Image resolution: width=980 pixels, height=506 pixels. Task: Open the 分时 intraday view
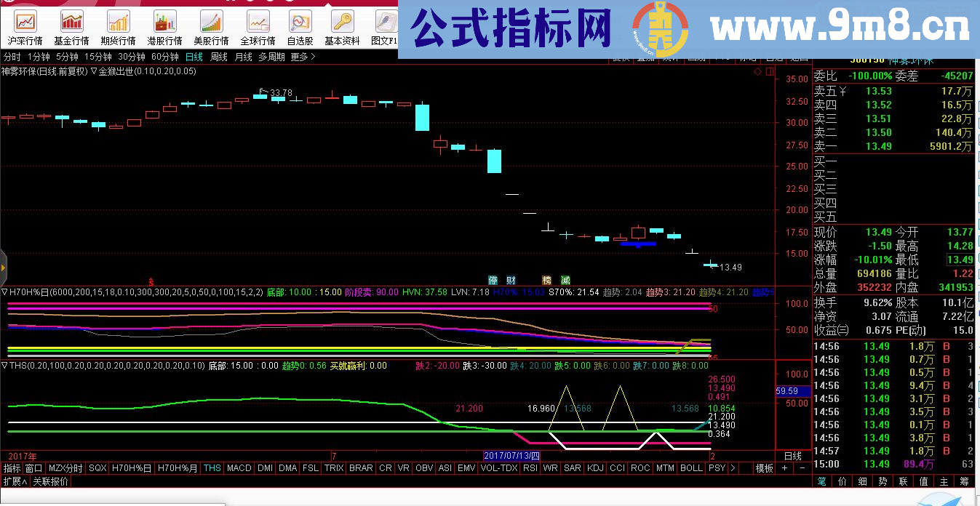[x=13, y=55]
